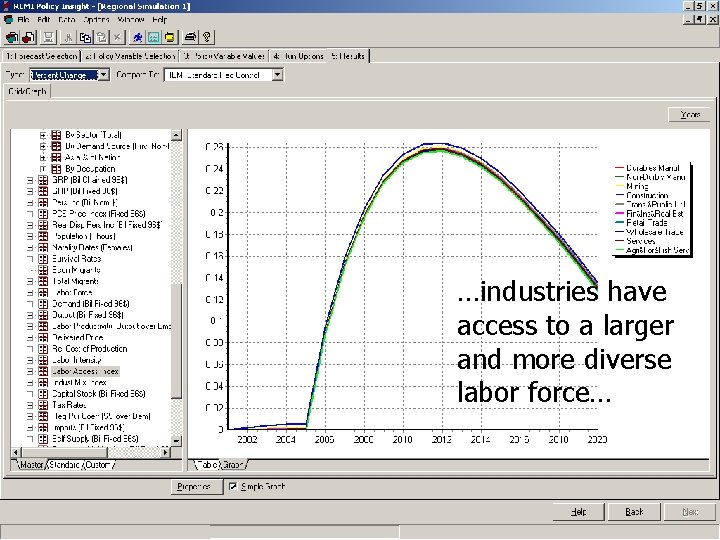Screen dimensions: 720x540
Task: Open the Type dropdown showing Percent Change
Action: pyautogui.click(x=104, y=74)
